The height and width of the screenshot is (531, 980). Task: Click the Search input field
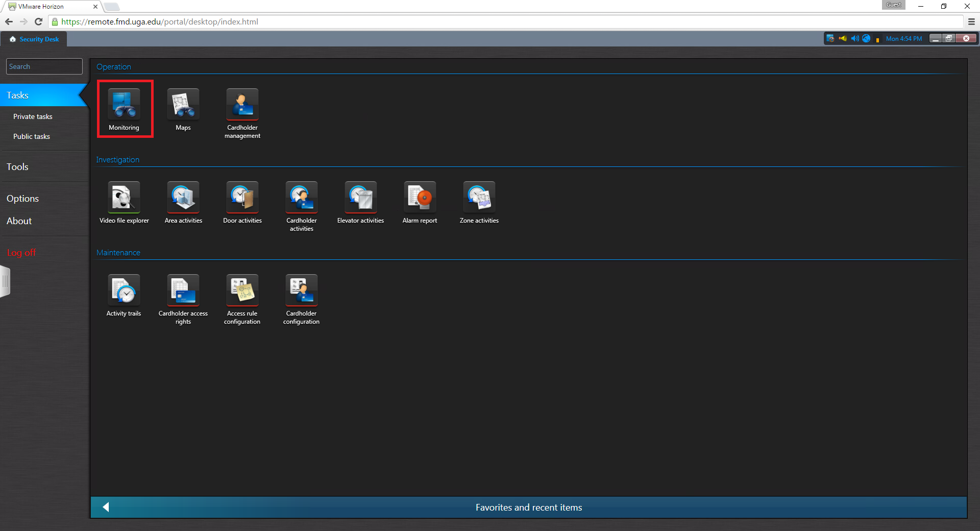click(44, 66)
